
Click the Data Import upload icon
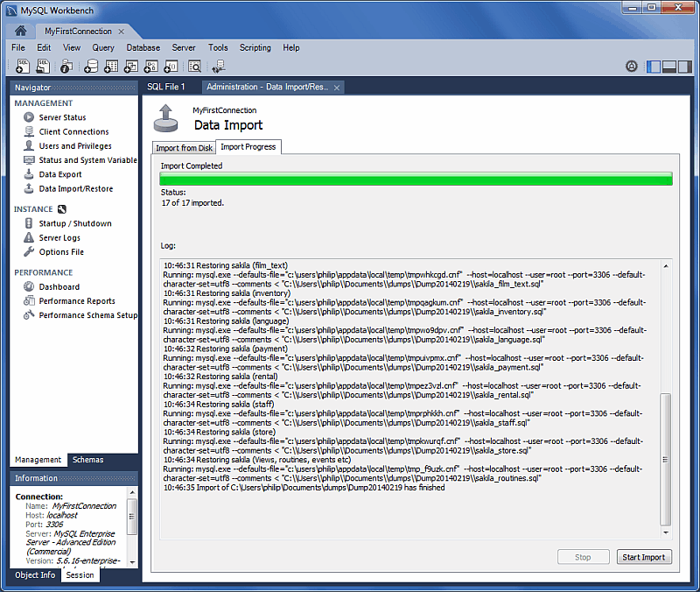coord(165,118)
